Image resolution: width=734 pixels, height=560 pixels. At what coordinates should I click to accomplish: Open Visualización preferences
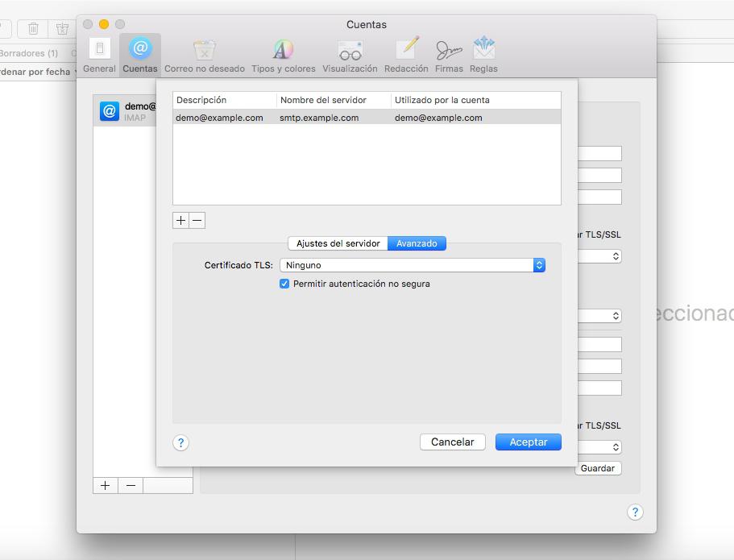click(x=350, y=55)
